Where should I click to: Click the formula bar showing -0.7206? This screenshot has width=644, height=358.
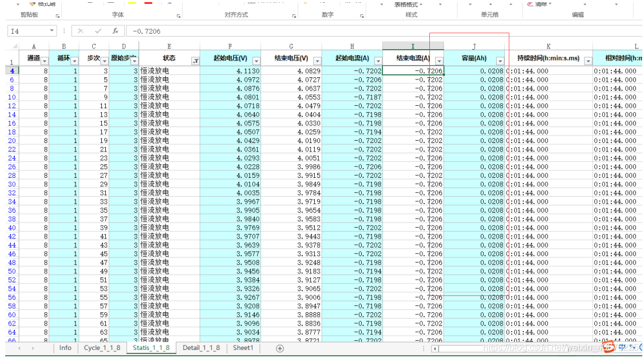click(384, 31)
